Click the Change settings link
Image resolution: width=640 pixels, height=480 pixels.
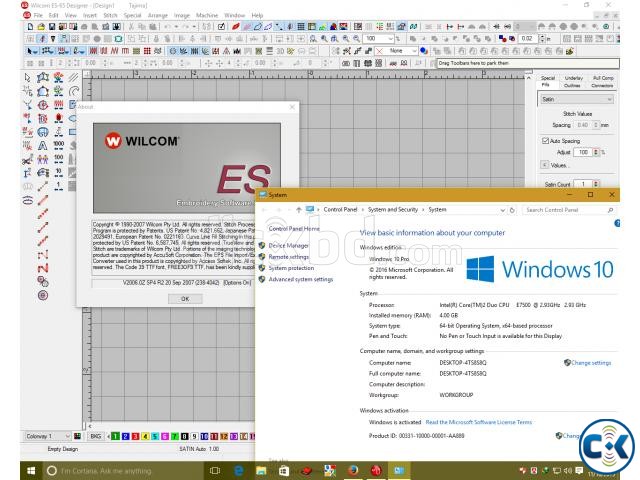pos(591,363)
